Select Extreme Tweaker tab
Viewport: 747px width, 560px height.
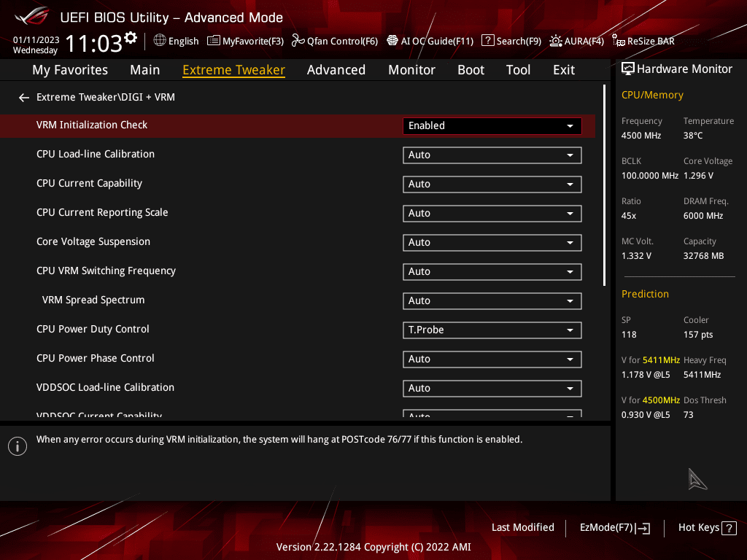coord(234,70)
